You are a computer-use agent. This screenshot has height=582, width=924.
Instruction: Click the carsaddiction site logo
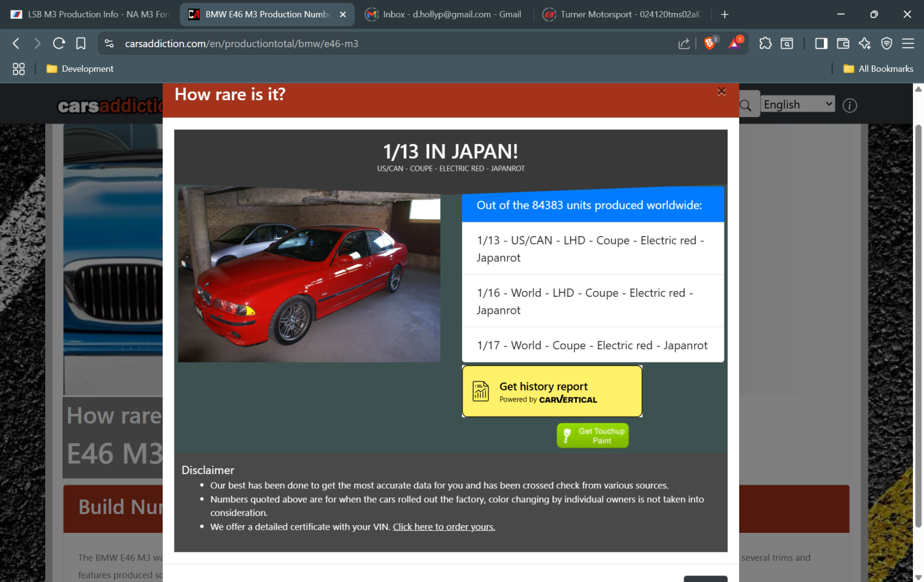[110, 106]
